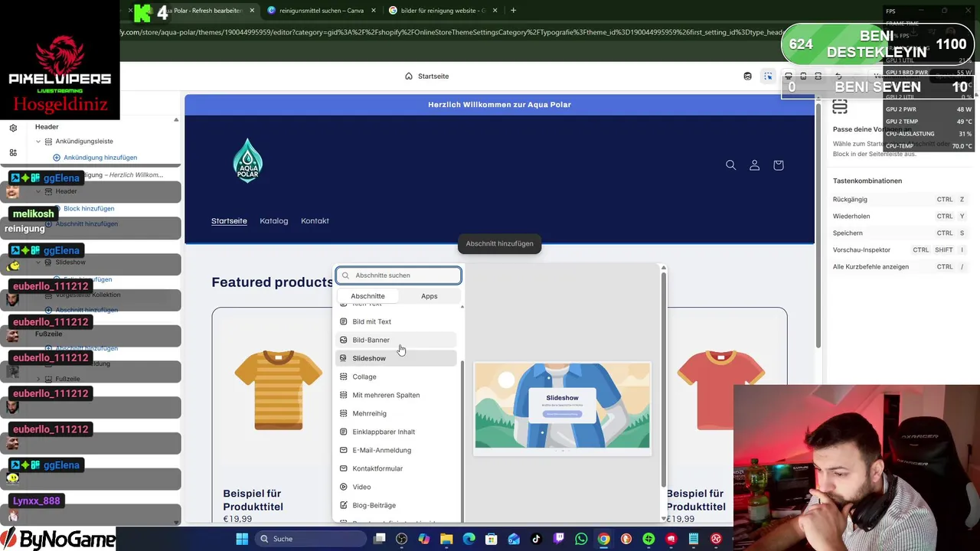Add E-Mail-Anmeldung section
This screenshot has height=551, width=980.
pyautogui.click(x=397, y=450)
